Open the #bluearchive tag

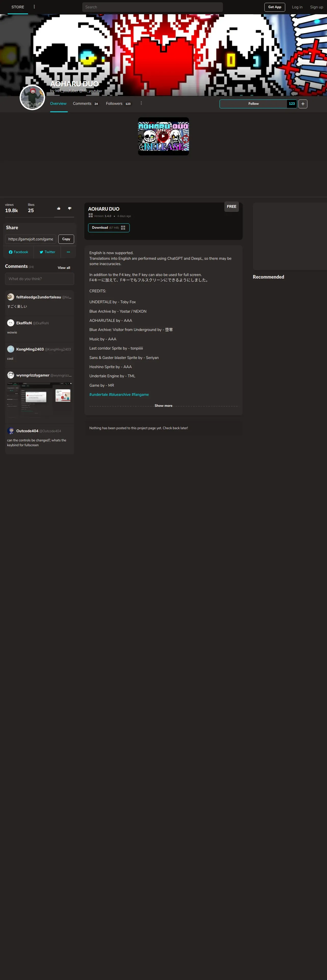pos(120,395)
